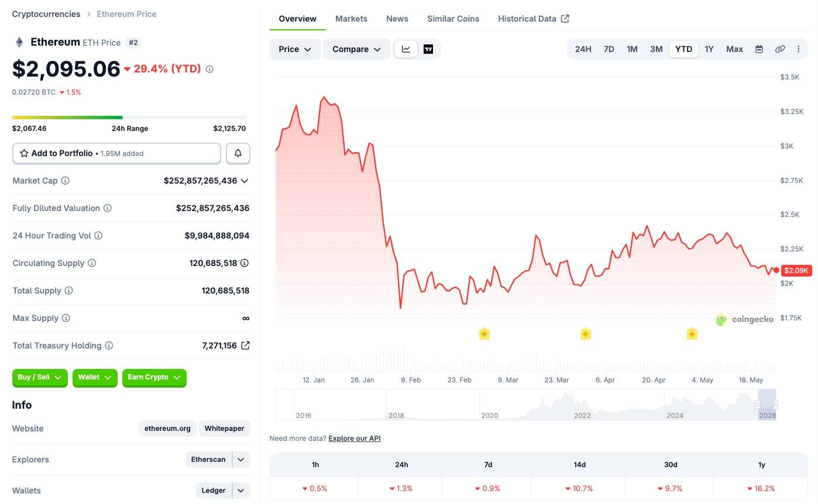Screen dimensions: 818x504
Task: Click Add to Portfolio button
Action: tap(116, 153)
